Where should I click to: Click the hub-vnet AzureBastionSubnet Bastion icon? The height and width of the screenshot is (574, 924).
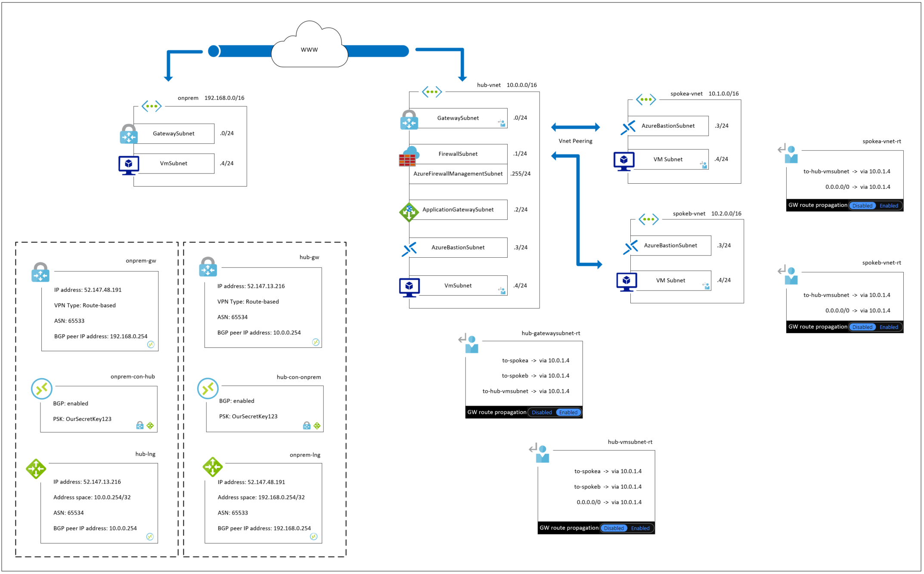pos(409,249)
